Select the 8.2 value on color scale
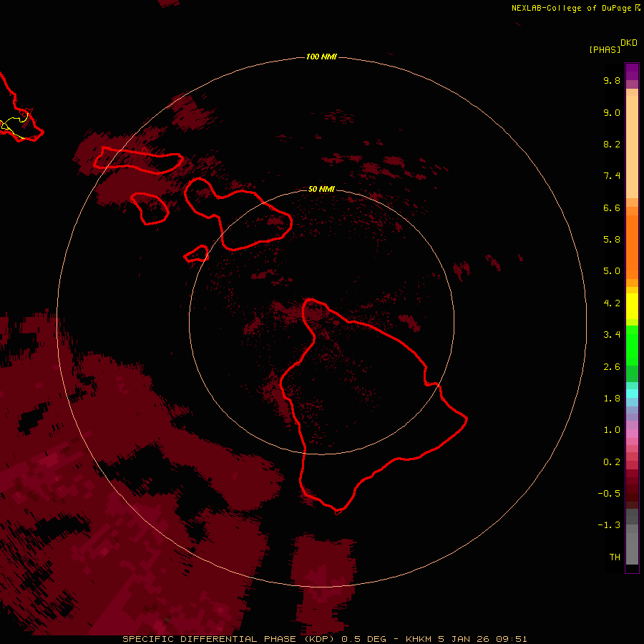 [612, 144]
